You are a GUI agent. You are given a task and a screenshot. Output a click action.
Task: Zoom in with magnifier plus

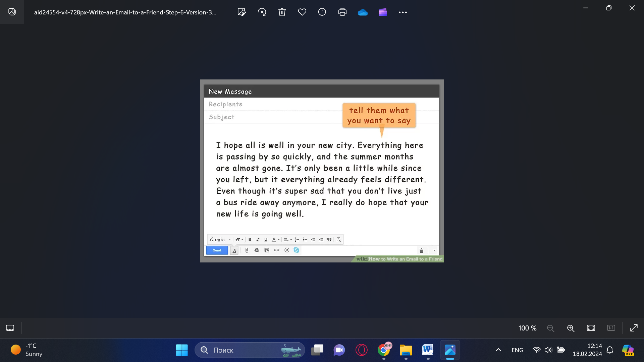[x=571, y=328]
